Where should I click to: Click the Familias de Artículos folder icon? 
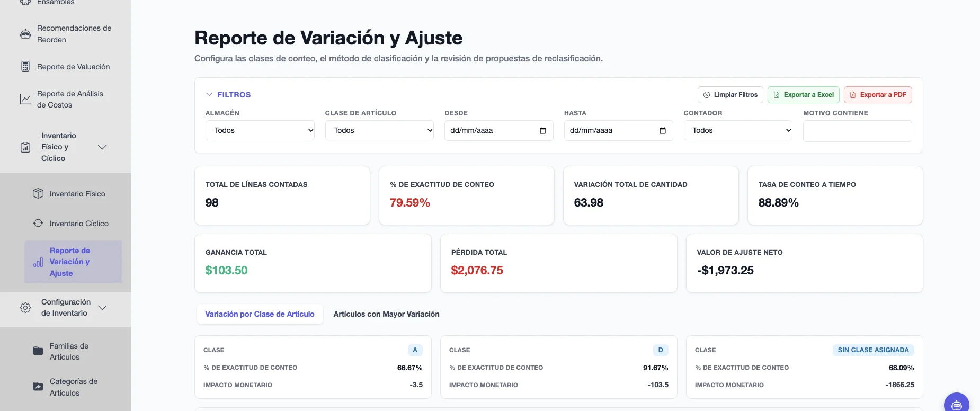pyautogui.click(x=38, y=351)
